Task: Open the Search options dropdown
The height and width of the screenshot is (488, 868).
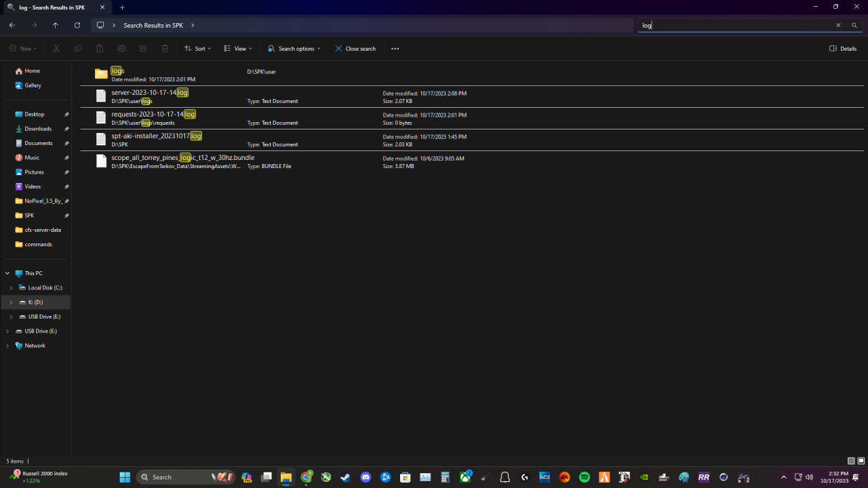Action: click(x=294, y=49)
